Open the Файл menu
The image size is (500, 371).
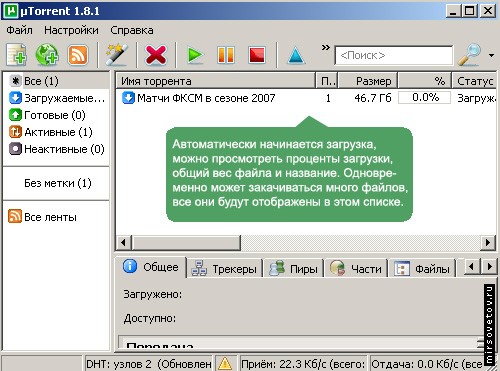pos(19,30)
